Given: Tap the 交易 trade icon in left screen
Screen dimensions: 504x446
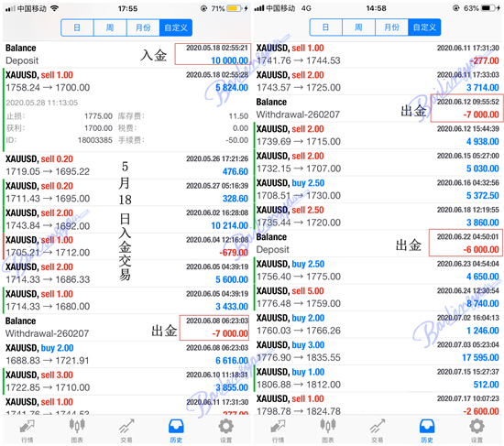Looking at the screenshot, I should click(126, 430).
